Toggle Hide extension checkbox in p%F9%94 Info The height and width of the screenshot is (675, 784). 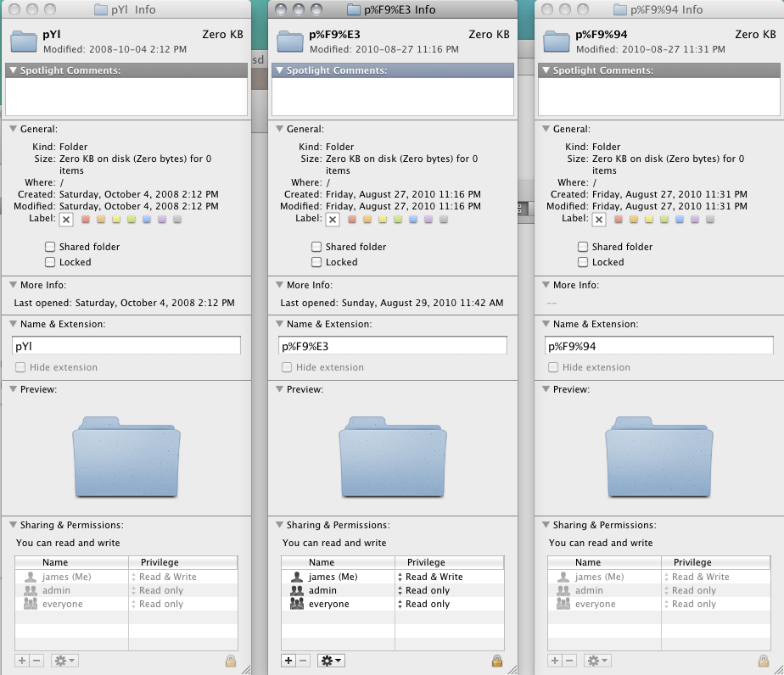(553, 367)
